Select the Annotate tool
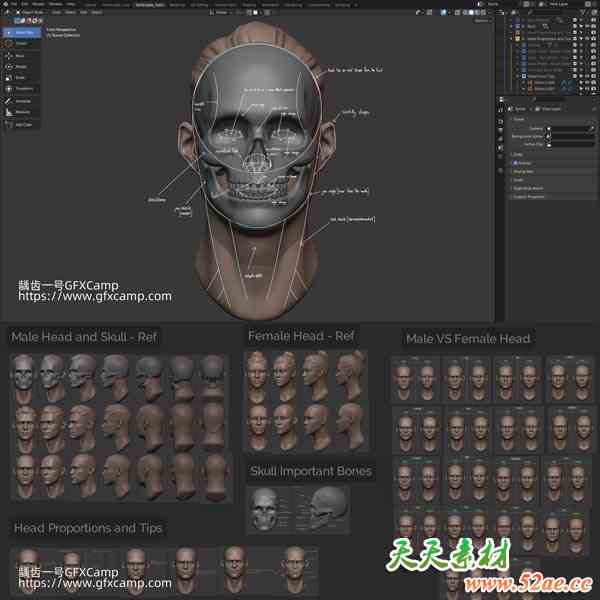The width and height of the screenshot is (600, 600). coord(21,101)
